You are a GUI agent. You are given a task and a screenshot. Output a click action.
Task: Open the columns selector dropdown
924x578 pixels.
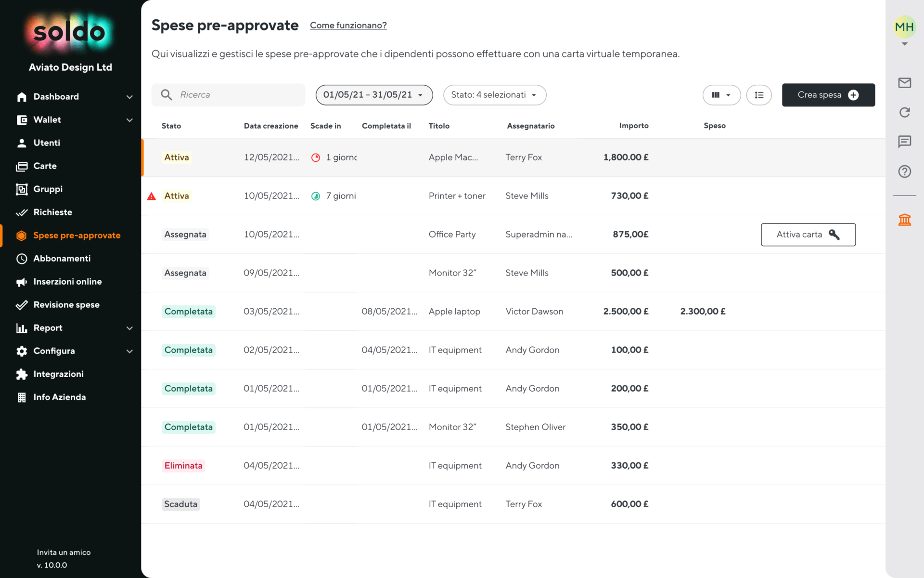(721, 95)
